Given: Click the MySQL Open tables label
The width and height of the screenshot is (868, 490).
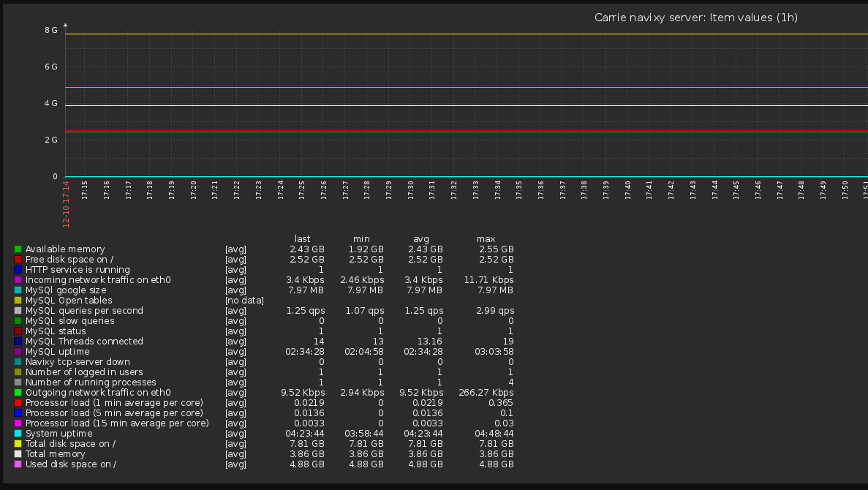Looking at the screenshot, I should (69, 301).
